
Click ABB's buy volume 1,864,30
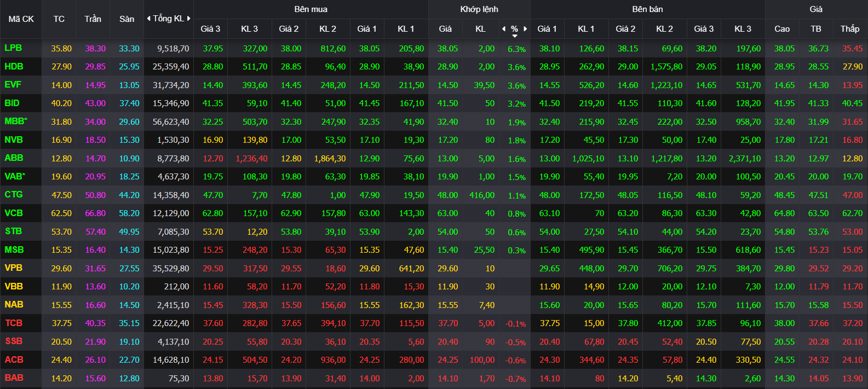click(330, 159)
